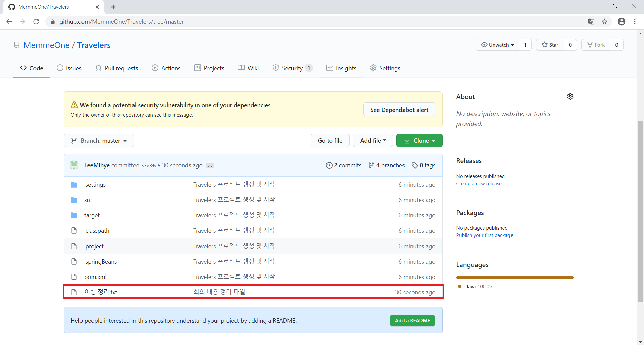Image resolution: width=644 pixels, height=345 pixels.
Task: Open the Unwatch dropdown
Action: pyautogui.click(x=497, y=45)
